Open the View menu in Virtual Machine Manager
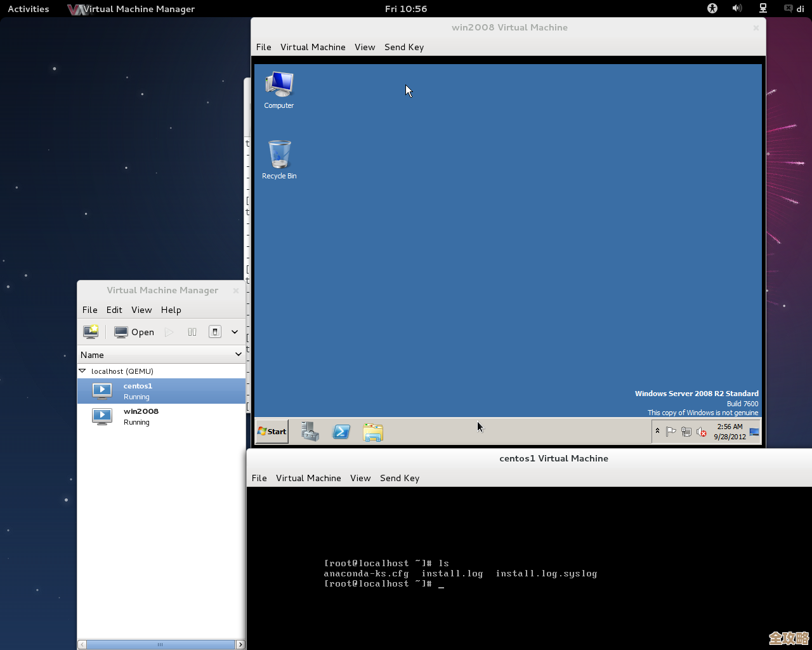Screen dimensions: 812x650 click(141, 310)
